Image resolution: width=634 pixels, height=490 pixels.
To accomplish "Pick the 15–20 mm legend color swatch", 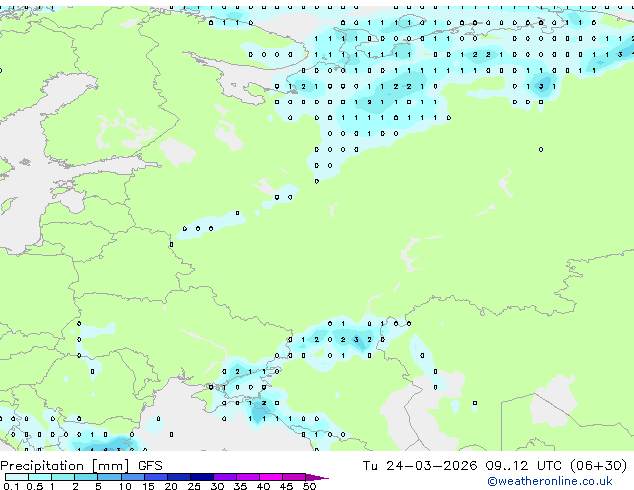I will pos(156,477).
